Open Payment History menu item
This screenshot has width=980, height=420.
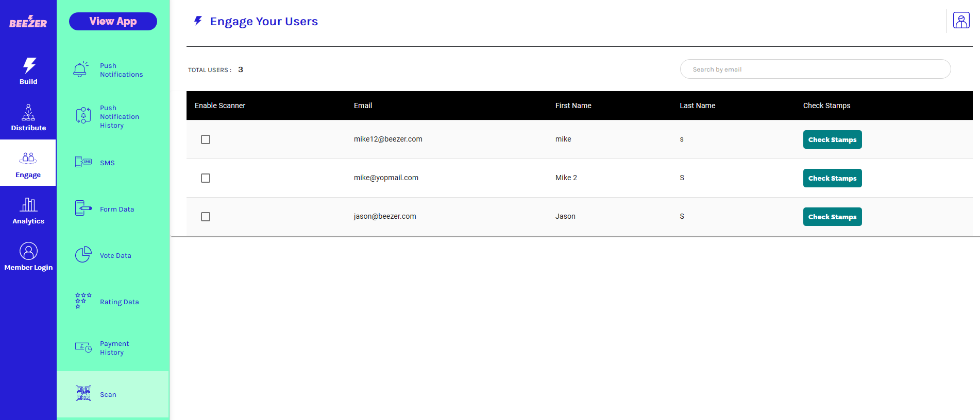(114, 348)
